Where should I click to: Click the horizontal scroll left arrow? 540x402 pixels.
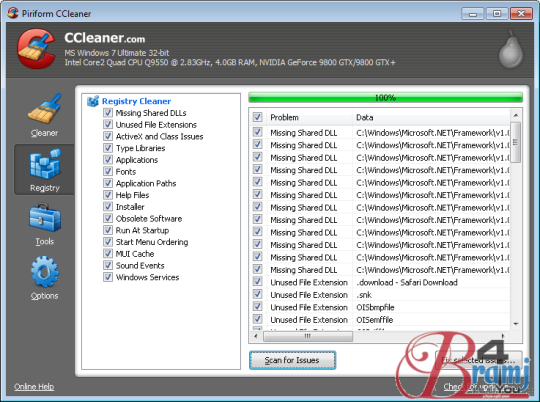(x=256, y=336)
